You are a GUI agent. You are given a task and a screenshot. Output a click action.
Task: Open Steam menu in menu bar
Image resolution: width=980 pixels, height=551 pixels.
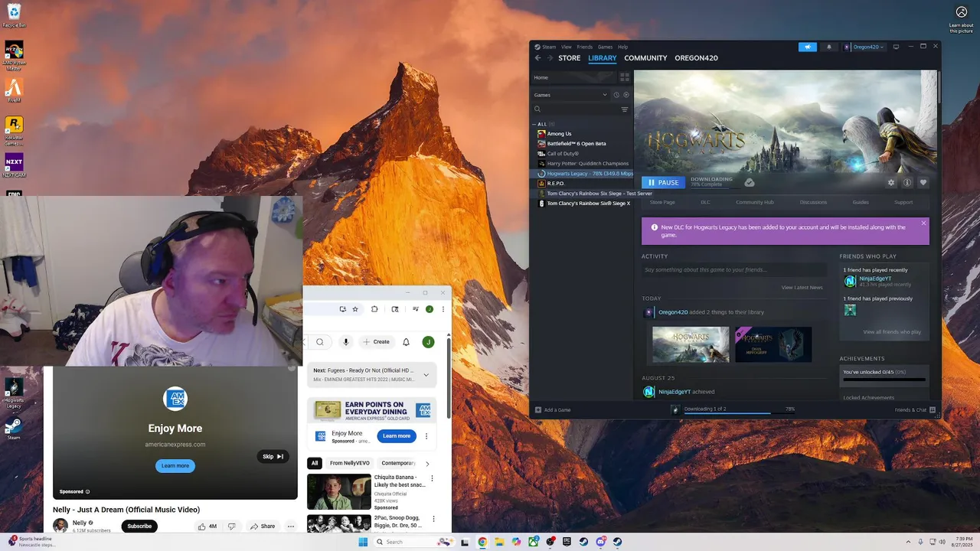pyautogui.click(x=549, y=47)
